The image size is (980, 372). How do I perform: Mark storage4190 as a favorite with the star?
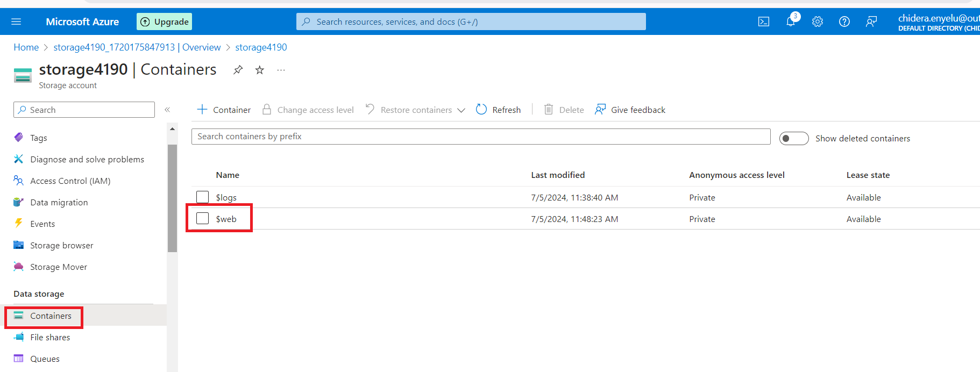(260, 70)
